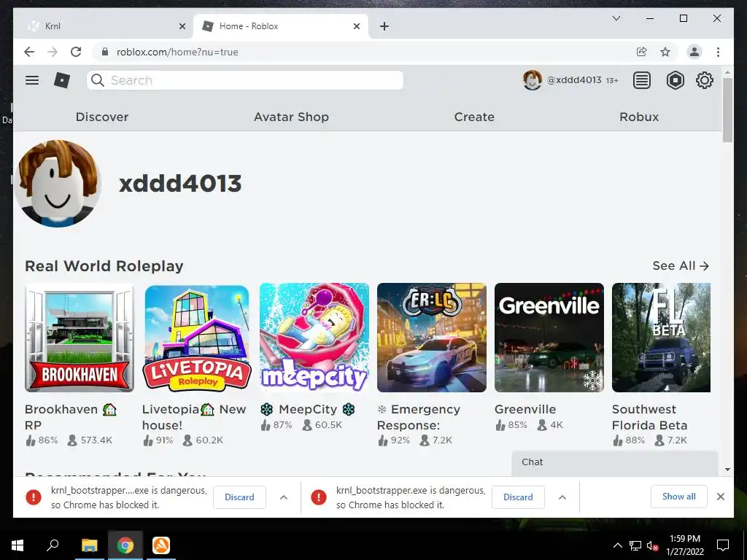Click the xddd4013 profile name heading

pyautogui.click(x=180, y=183)
